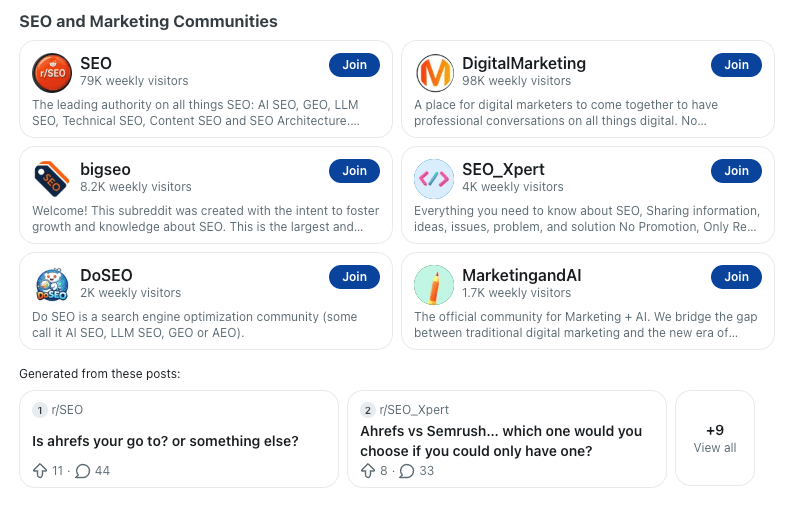Join the DoSEO community
The height and width of the screenshot is (506, 795).
(354, 277)
